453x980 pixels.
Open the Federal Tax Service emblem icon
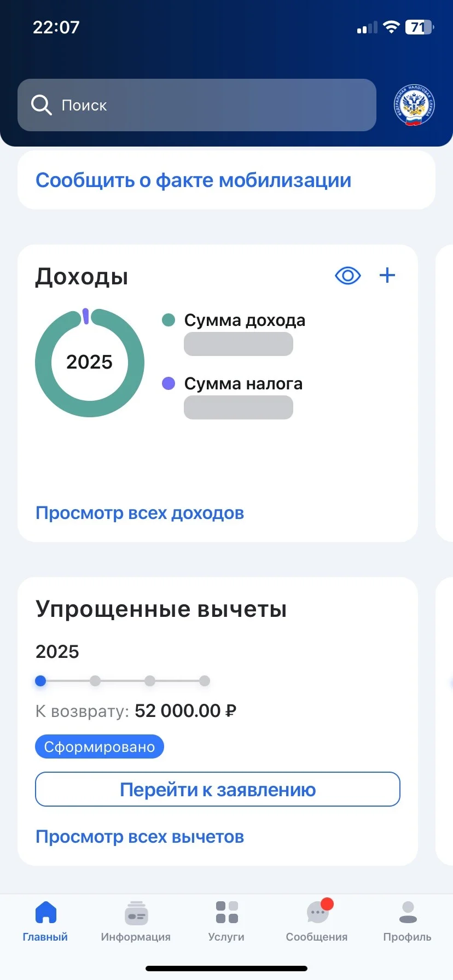click(414, 105)
